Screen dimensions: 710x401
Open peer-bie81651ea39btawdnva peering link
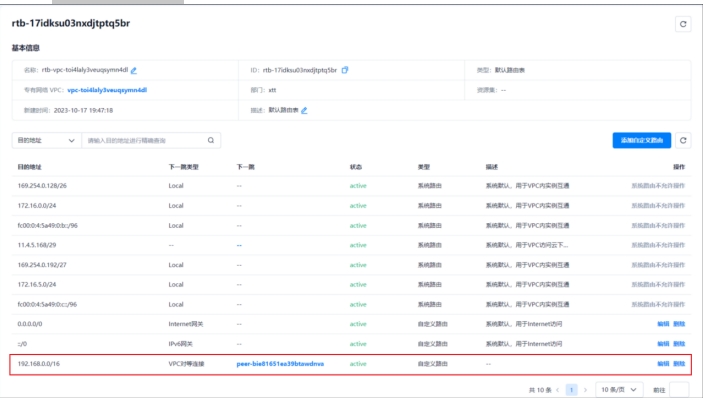click(280, 364)
